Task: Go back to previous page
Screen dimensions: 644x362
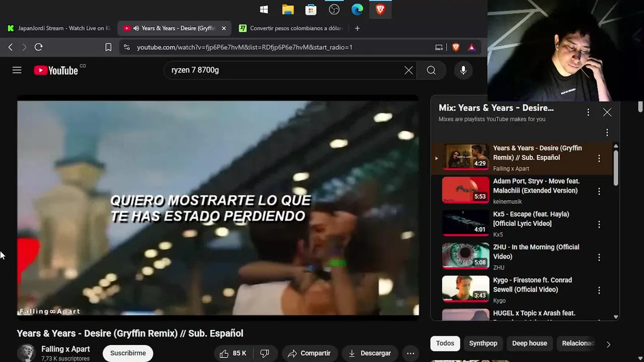Action: [x=11, y=47]
